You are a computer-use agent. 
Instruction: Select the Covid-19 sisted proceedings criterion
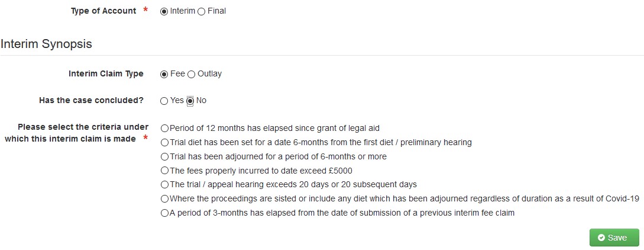coord(164,199)
